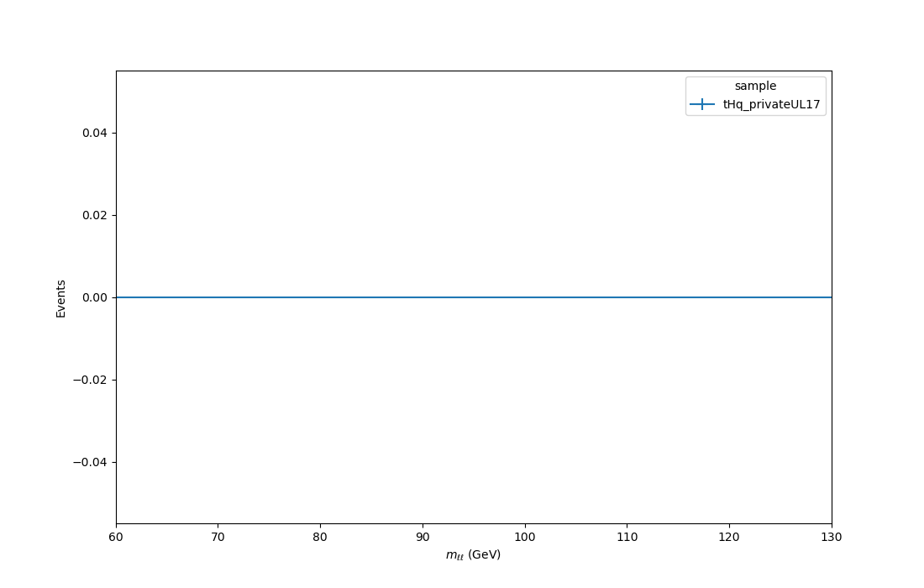This screenshot has height=588, width=924.
Task: Click the y-axis tick label 0.02
Action: tap(95, 216)
